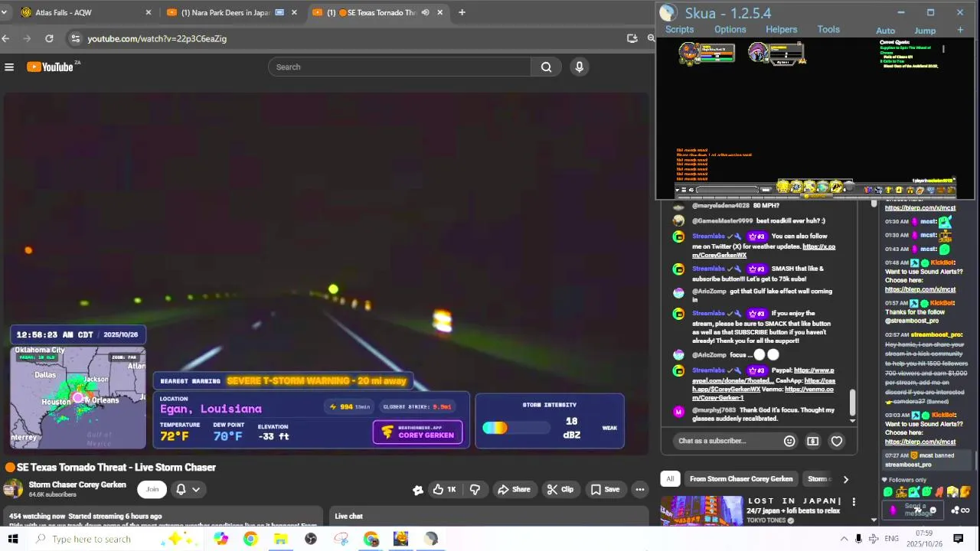This screenshot has height=551, width=980.
Task: Click the YouTube search magnifier button
Action: point(546,67)
